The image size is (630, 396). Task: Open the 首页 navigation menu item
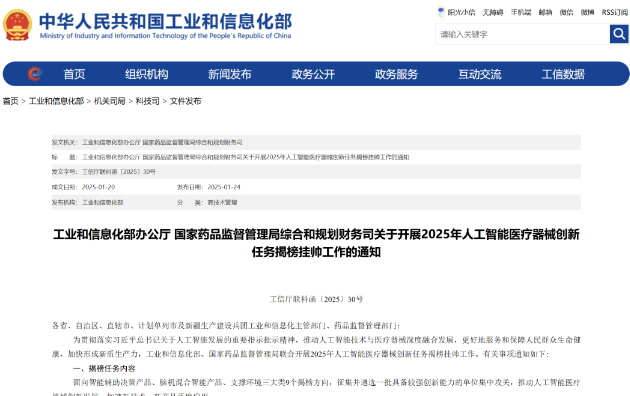tap(74, 74)
